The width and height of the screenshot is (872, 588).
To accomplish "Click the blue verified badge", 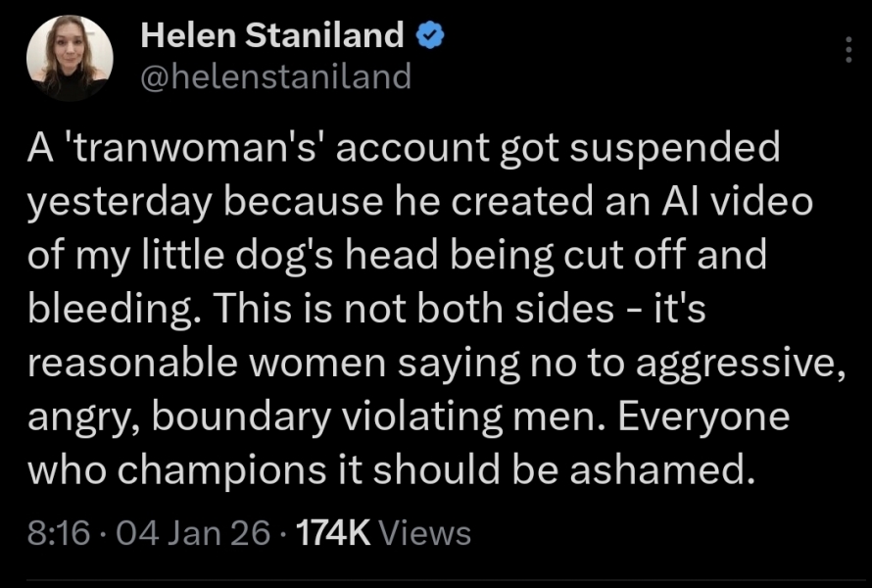I will point(428,36).
